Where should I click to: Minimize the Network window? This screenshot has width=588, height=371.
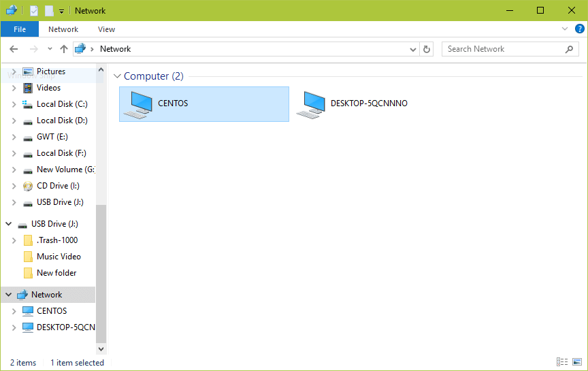point(509,10)
